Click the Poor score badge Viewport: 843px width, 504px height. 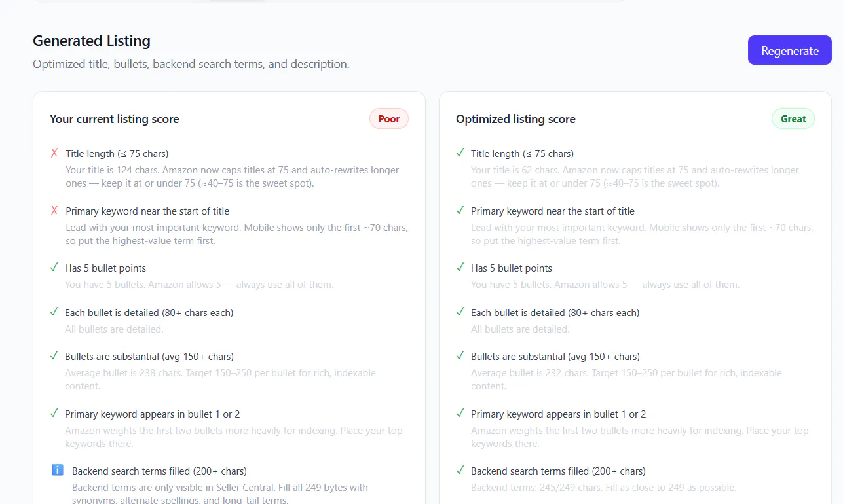389,119
